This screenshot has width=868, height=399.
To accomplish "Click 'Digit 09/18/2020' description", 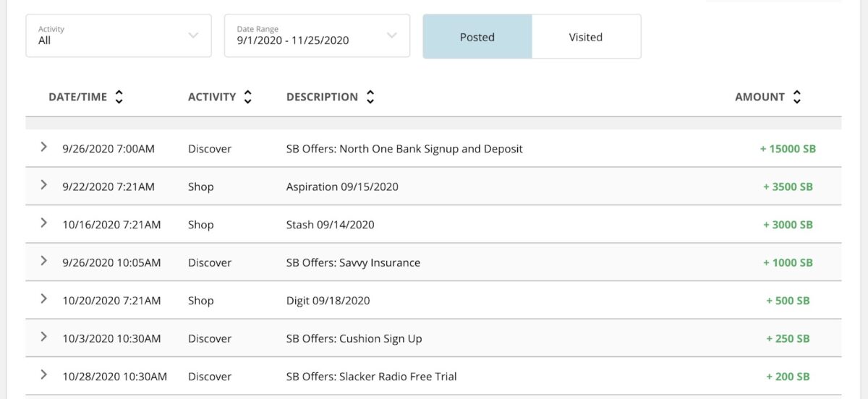I will pos(328,301).
